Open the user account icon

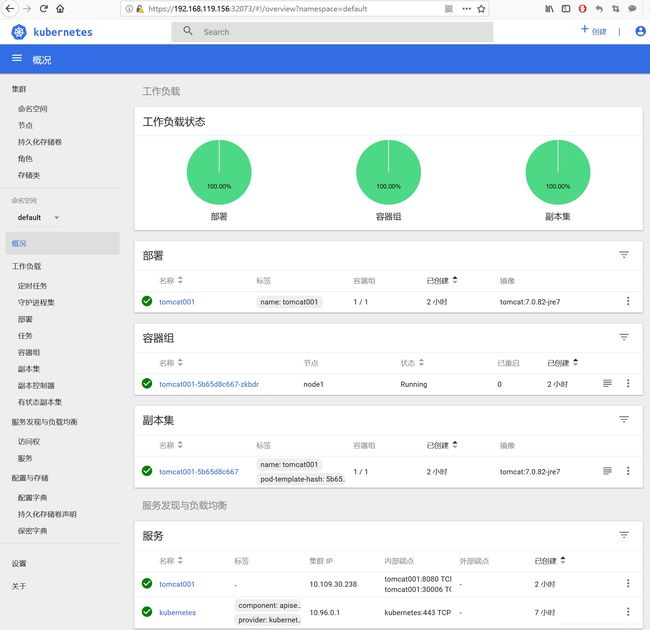640,31
